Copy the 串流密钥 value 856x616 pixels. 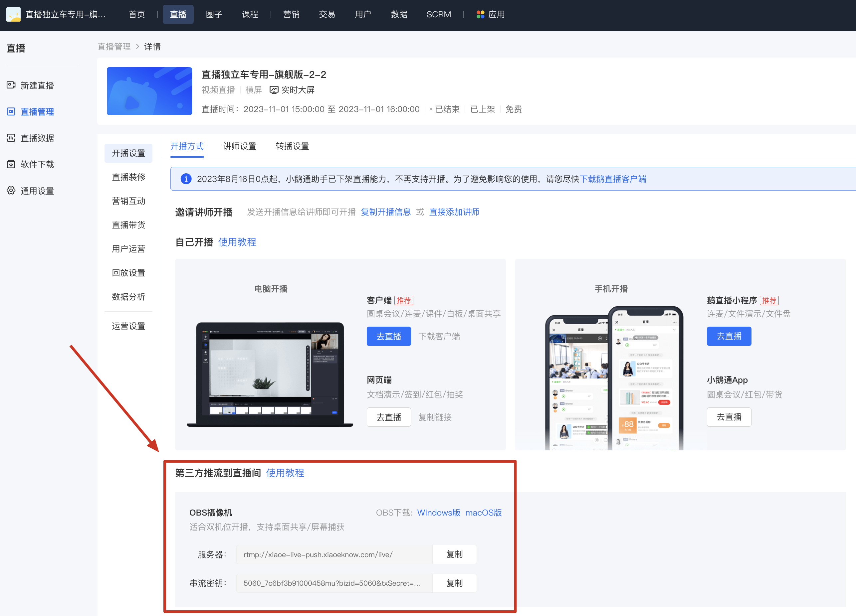454,583
